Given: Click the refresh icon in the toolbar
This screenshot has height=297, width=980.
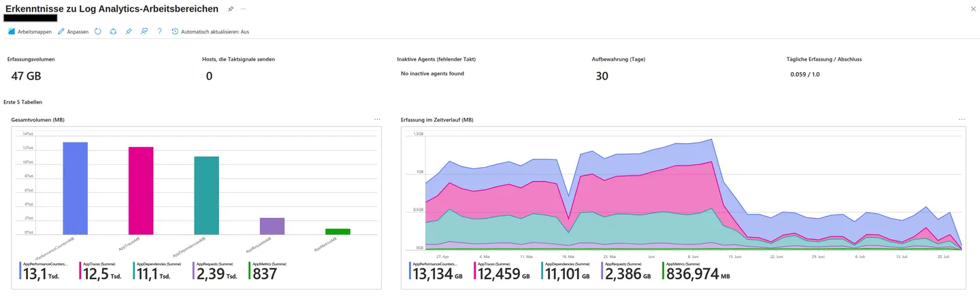Looking at the screenshot, I should coord(98,31).
